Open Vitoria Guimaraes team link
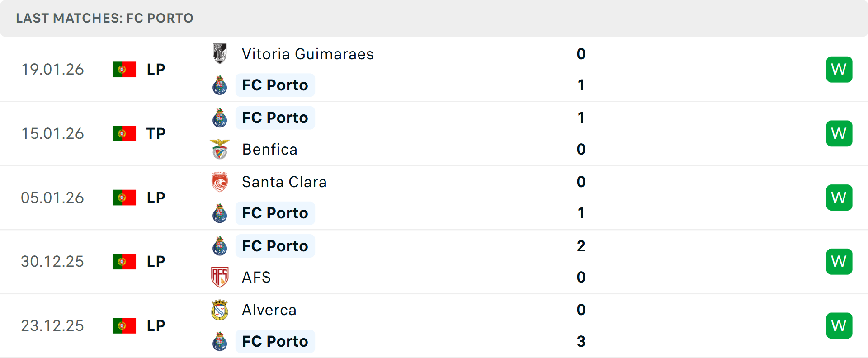868x358 pixels. [307, 54]
